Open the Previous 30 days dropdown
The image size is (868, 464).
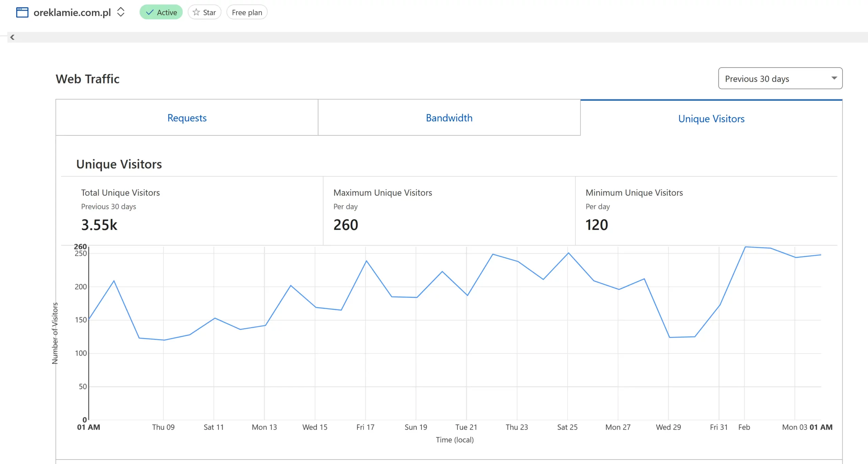click(x=773, y=79)
